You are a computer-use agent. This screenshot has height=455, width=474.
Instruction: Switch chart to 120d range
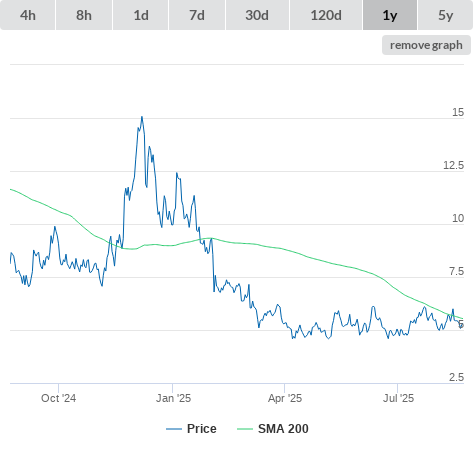tap(326, 15)
